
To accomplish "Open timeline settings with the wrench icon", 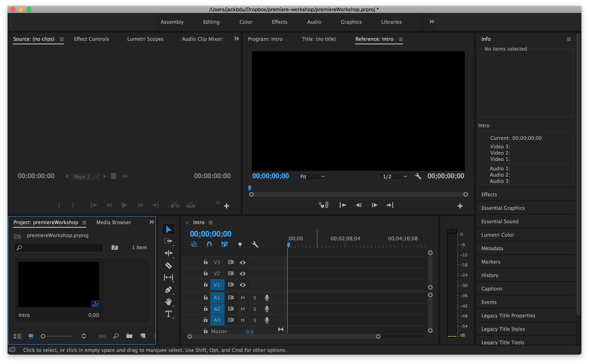I will click(x=255, y=244).
